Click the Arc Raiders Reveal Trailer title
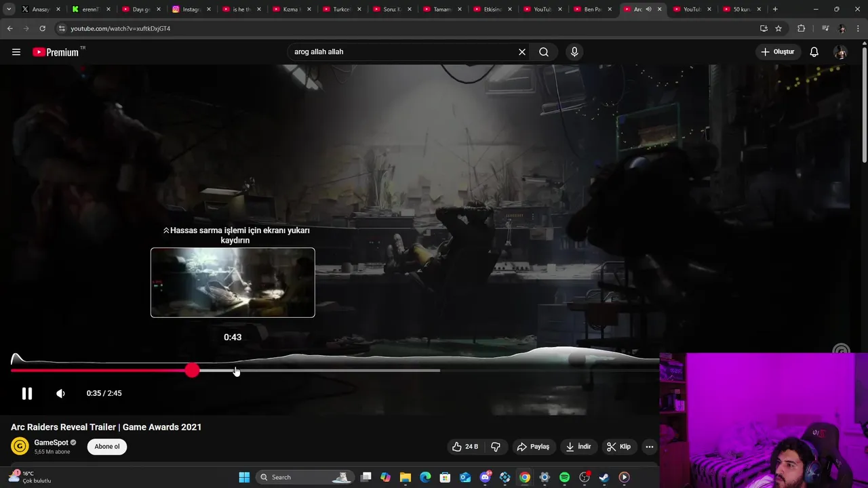868x488 pixels. pyautogui.click(x=106, y=427)
